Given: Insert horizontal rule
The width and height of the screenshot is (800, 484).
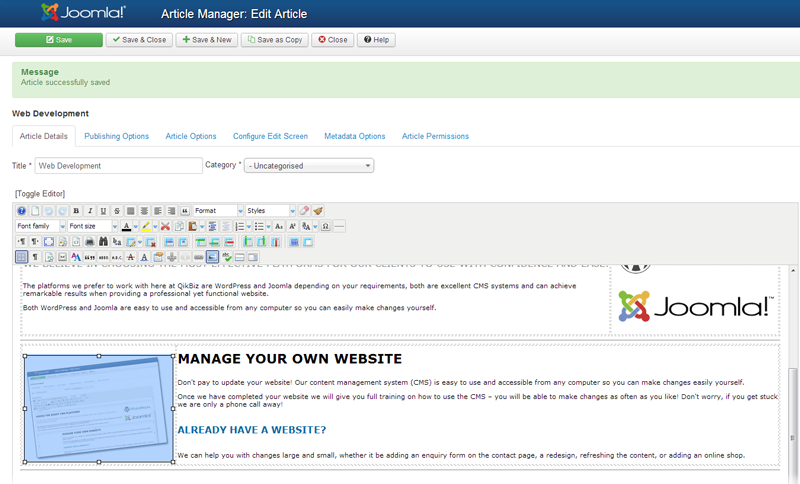Looking at the screenshot, I should [x=339, y=226].
